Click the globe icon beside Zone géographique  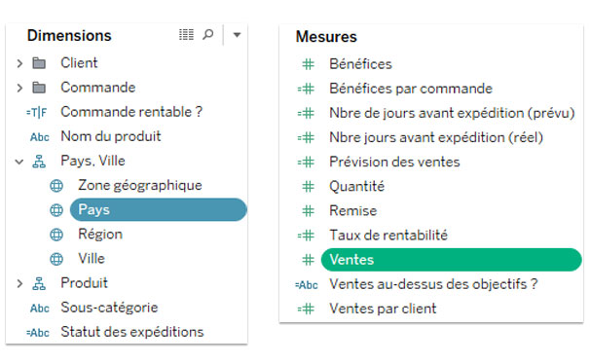[56, 186]
